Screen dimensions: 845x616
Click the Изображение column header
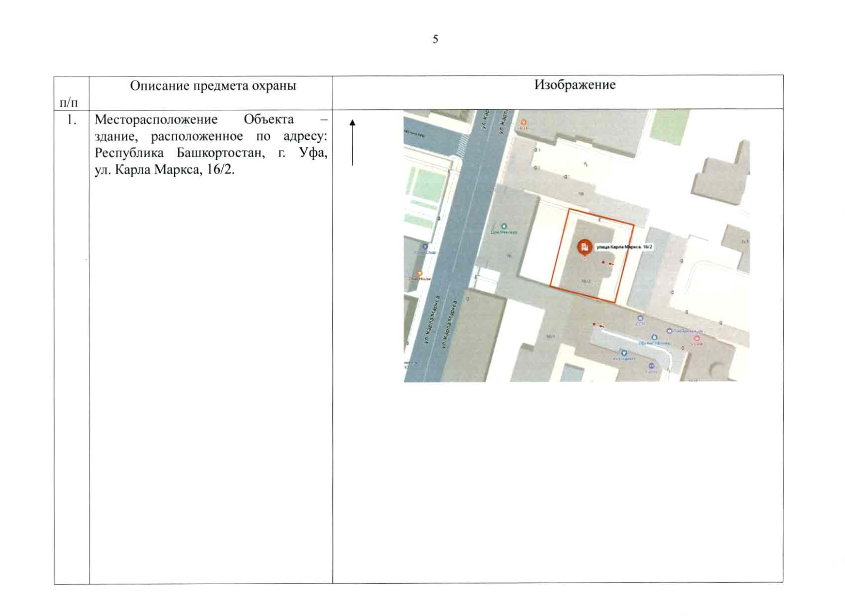574,85
